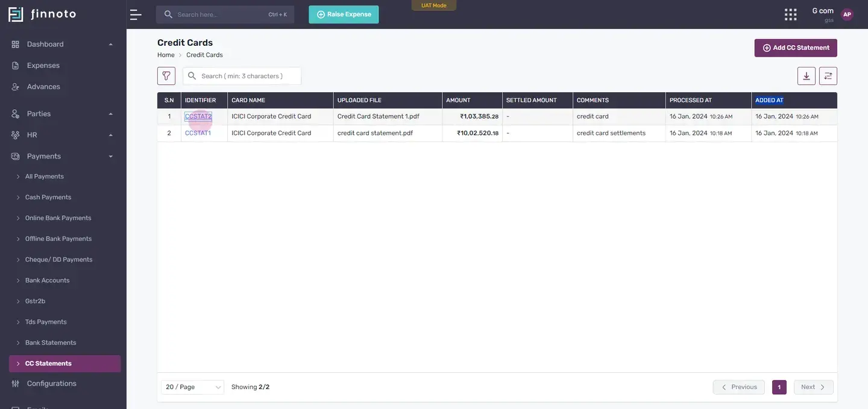
Task: Click the finnoto logo
Action: 42,14
